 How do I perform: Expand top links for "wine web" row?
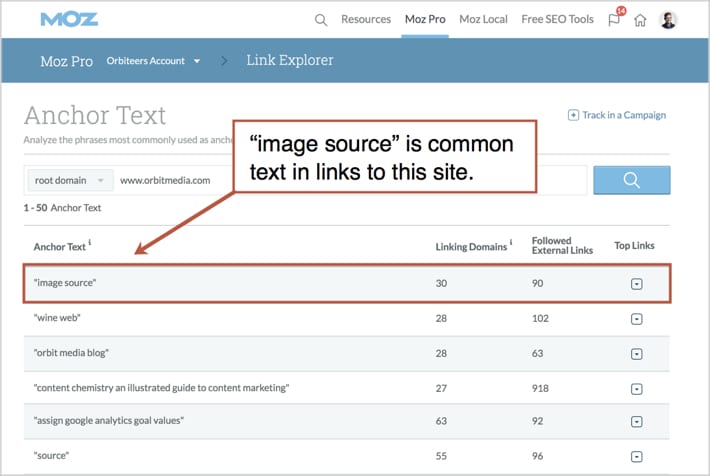click(637, 319)
